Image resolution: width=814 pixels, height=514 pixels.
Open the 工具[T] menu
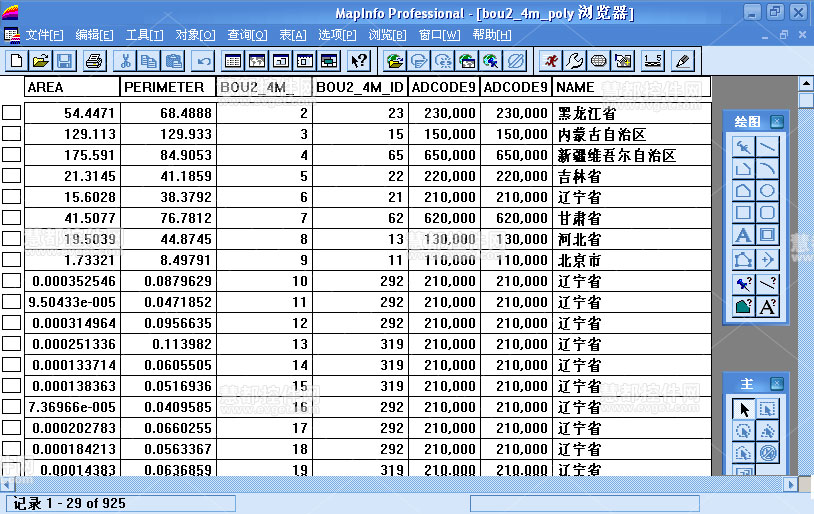coord(144,35)
